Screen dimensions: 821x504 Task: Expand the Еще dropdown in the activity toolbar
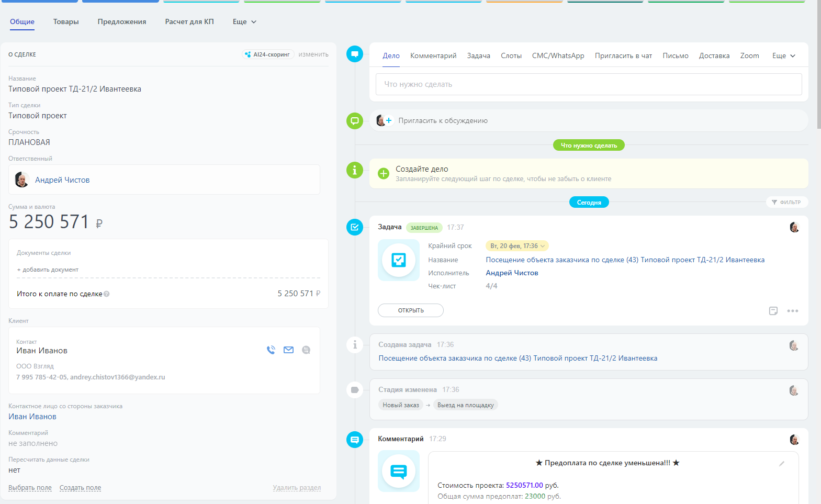click(783, 56)
